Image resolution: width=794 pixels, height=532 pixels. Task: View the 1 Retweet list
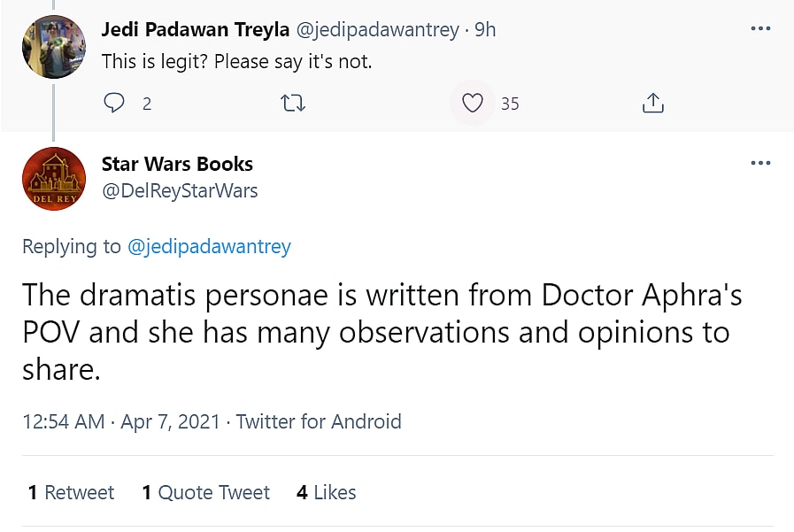tap(71, 492)
